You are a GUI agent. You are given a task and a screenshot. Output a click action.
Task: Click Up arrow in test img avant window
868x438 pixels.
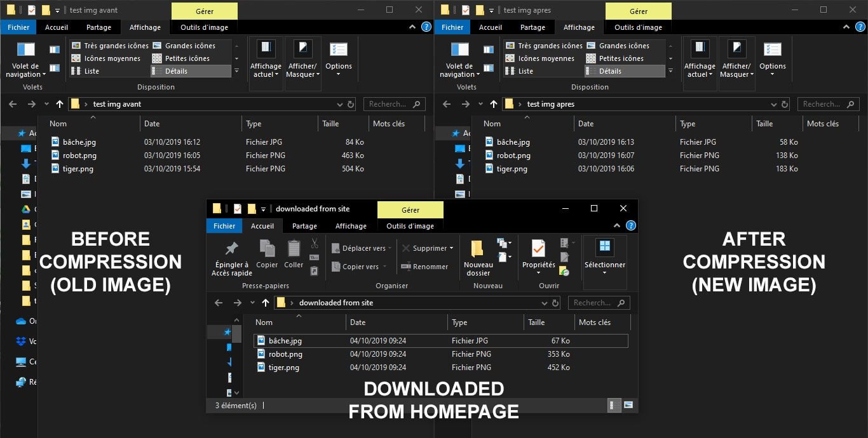(x=60, y=104)
